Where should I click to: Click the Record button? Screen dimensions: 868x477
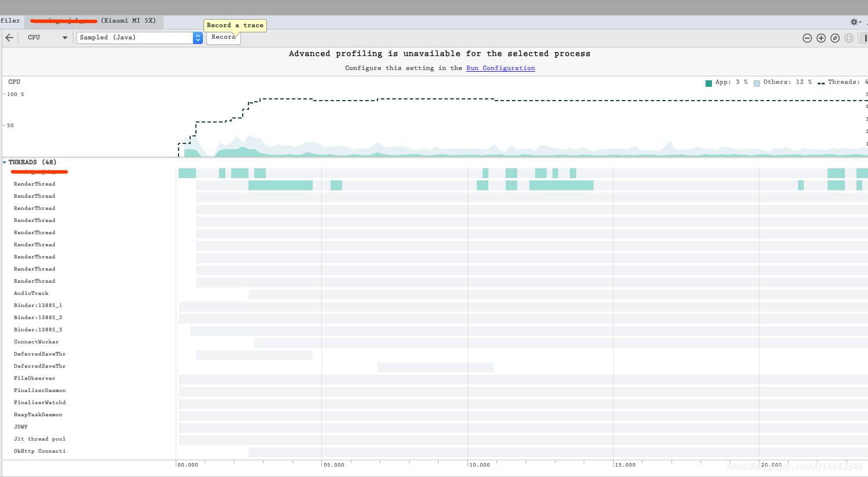point(224,38)
